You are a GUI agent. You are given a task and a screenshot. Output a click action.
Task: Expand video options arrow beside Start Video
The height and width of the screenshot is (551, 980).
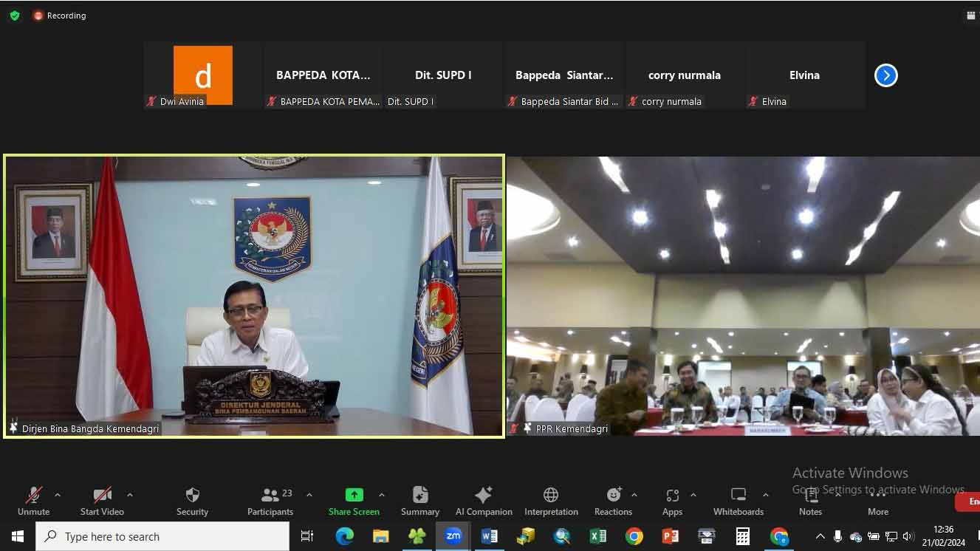130,495
